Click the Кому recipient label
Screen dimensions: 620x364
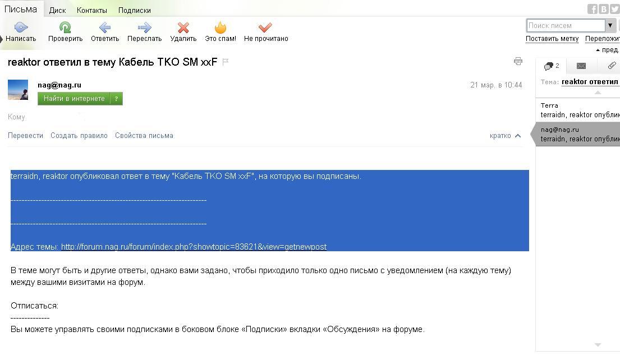[x=16, y=117]
